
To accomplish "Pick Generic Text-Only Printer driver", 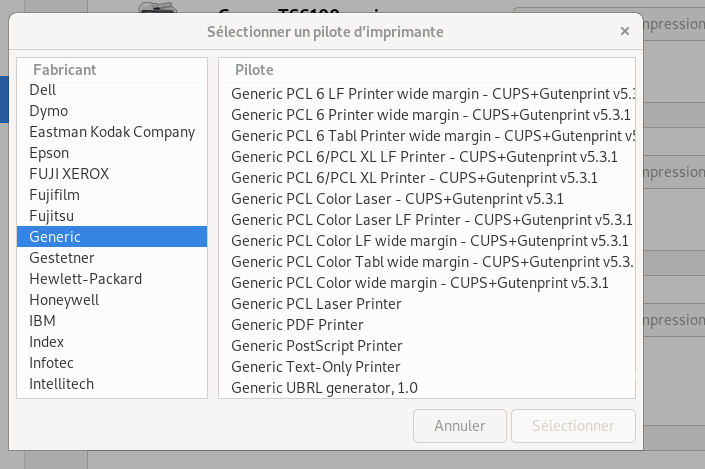I will [427, 367].
